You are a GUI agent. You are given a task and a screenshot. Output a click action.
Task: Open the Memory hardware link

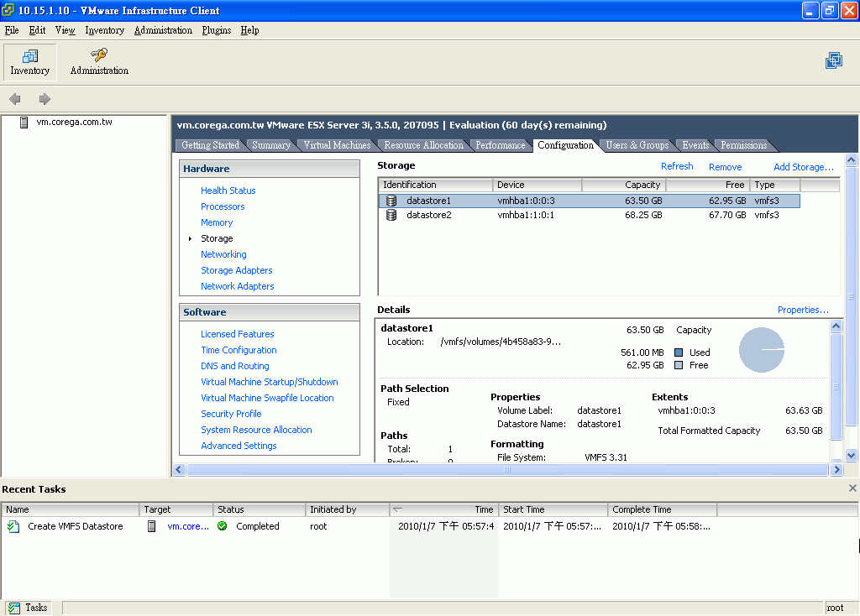pyautogui.click(x=217, y=222)
